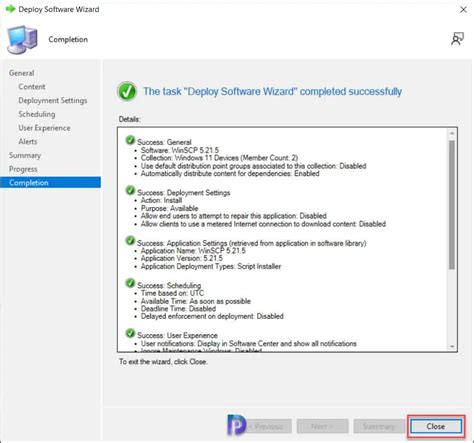Select the General step in the wizard sidebar
474x443 pixels.
22,73
